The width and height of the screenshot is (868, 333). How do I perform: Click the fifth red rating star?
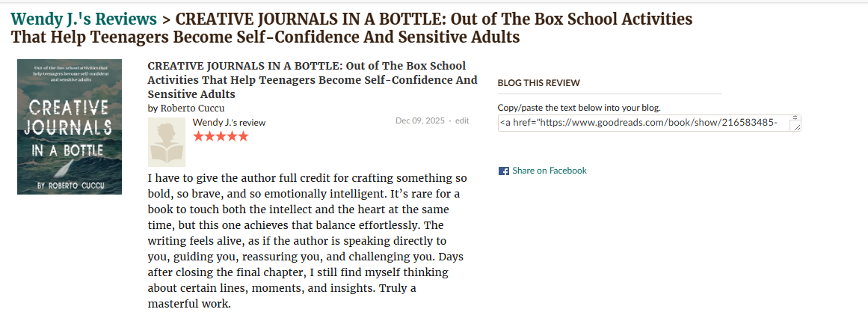pos(242,136)
